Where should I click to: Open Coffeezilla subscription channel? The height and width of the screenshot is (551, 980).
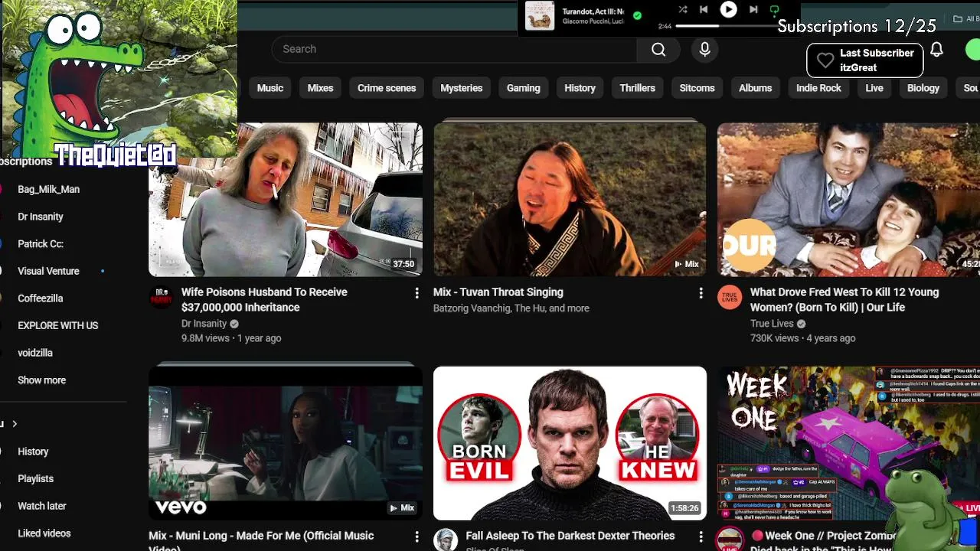(x=41, y=298)
